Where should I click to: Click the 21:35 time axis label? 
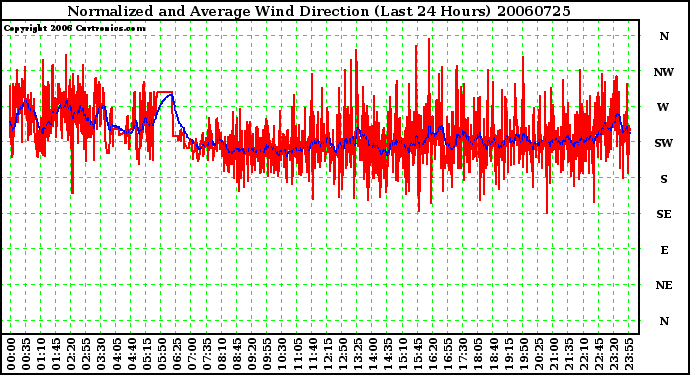569,354
